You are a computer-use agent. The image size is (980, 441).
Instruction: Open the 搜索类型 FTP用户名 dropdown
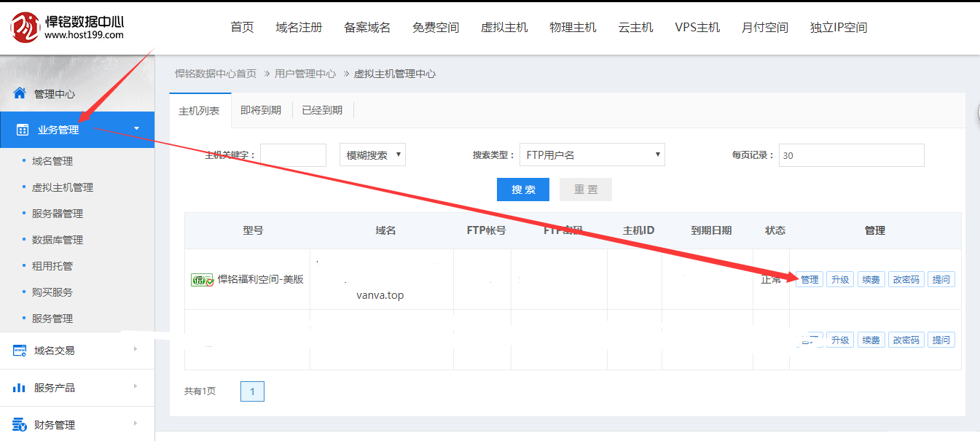click(592, 155)
